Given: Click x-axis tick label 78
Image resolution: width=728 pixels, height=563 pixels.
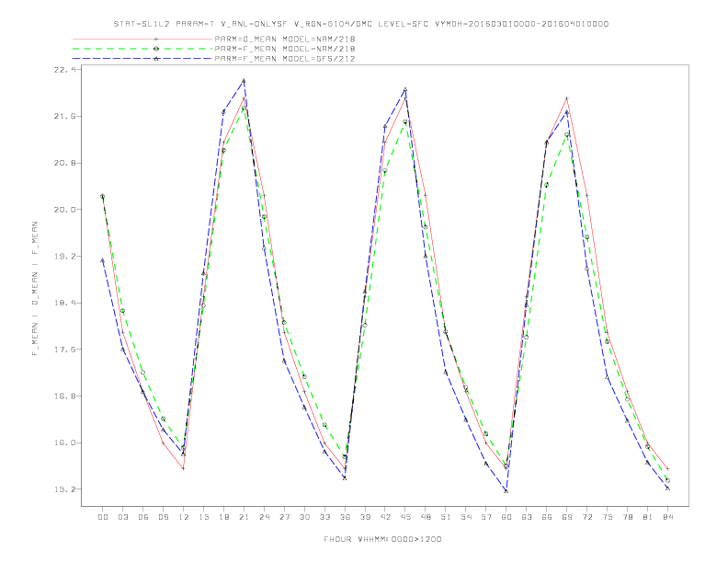Looking at the screenshot, I should click(x=628, y=517).
